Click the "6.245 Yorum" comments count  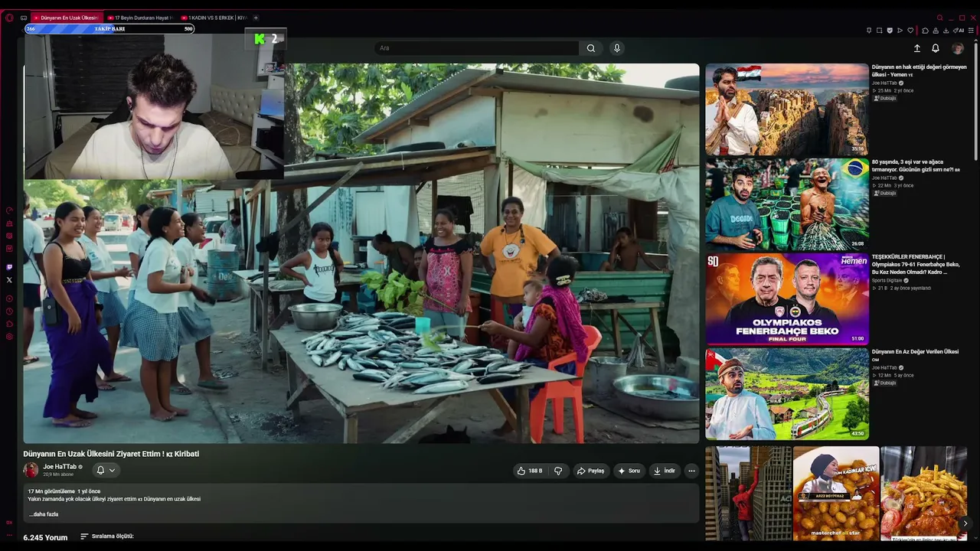coord(45,537)
